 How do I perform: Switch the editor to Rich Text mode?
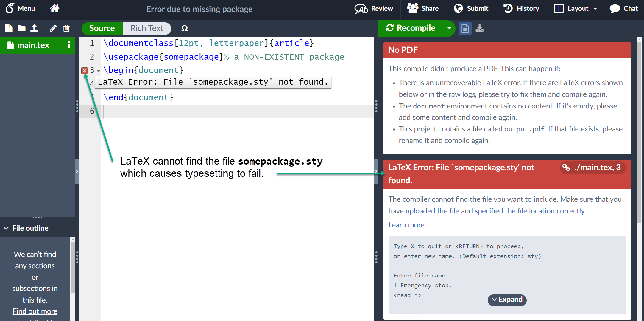pos(147,28)
